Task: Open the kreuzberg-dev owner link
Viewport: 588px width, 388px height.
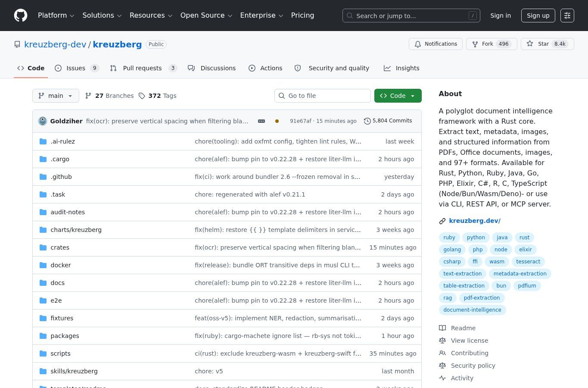Action: coord(55,44)
